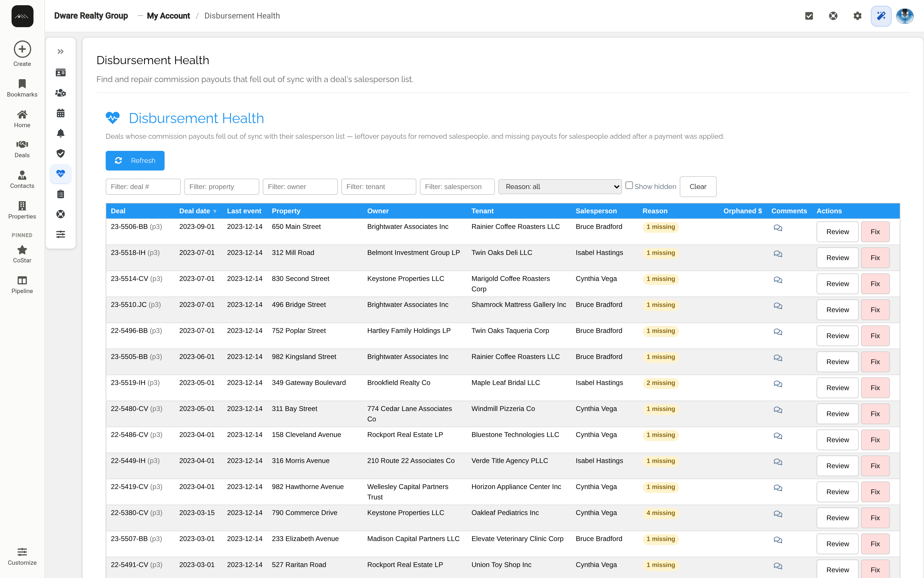Toggle the Show hidden checkbox
Image resolution: width=924 pixels, height=578 pixels.
click(629, 186)
